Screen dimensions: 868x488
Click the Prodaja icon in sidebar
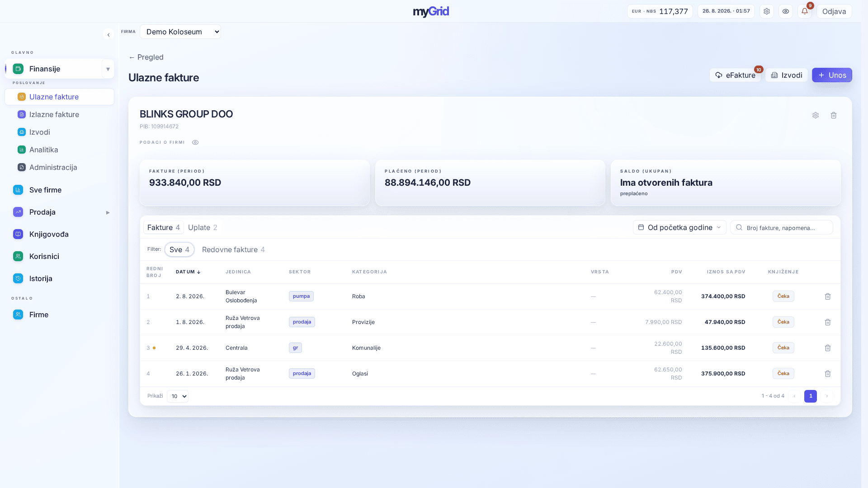[x=18, y=212]
